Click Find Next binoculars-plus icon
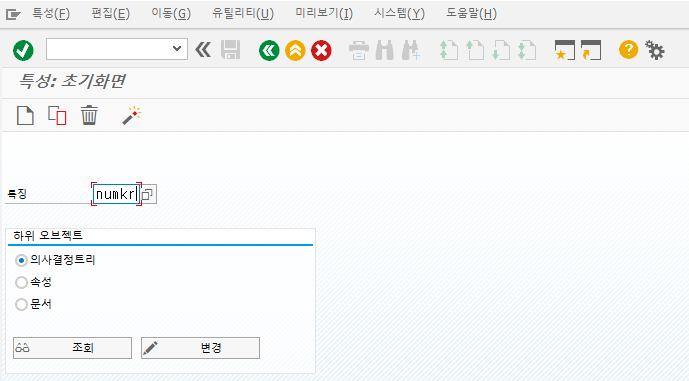 [x=411, y=50]
